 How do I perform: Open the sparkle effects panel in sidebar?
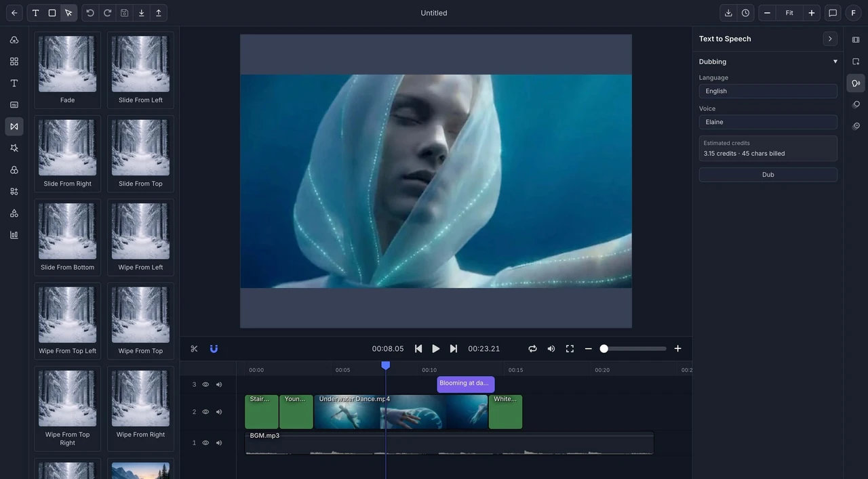[14, 148]
